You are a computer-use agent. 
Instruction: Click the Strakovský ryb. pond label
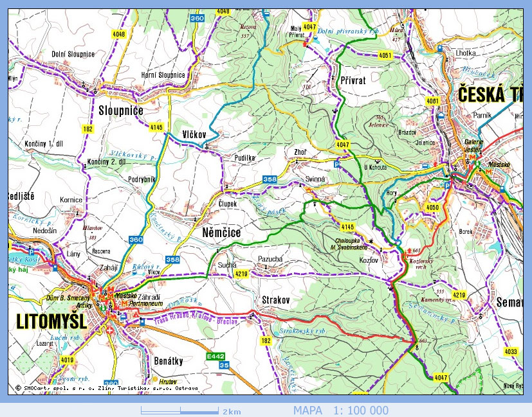click(x=302, y=331)
